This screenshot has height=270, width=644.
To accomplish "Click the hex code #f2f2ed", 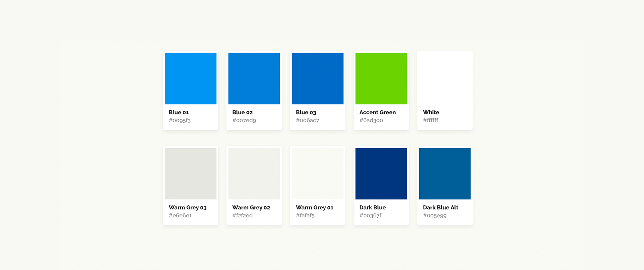I will [x=243, y=215].
